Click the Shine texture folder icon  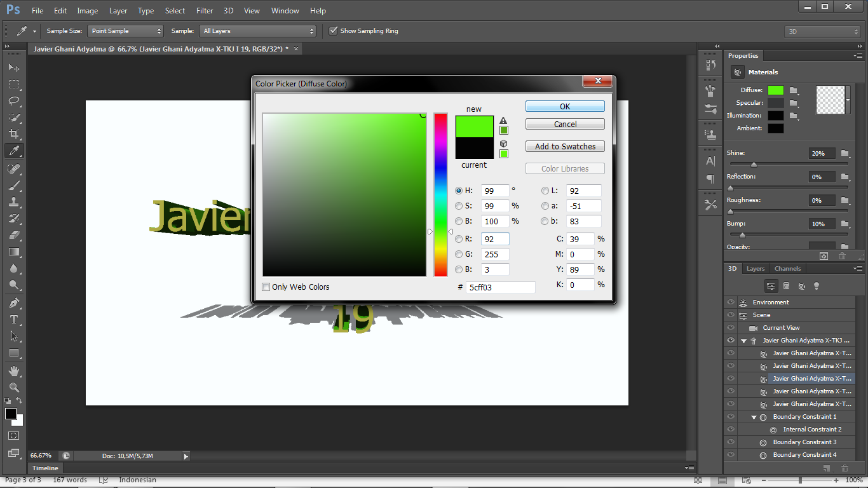(844, 153)
